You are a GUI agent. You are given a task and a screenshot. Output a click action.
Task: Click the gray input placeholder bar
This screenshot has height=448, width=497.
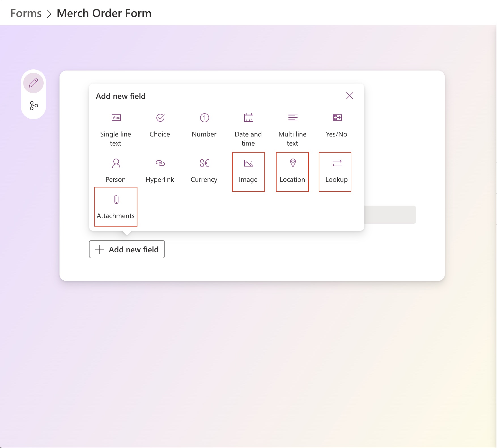pyautogui.click(x=390, y=215)
